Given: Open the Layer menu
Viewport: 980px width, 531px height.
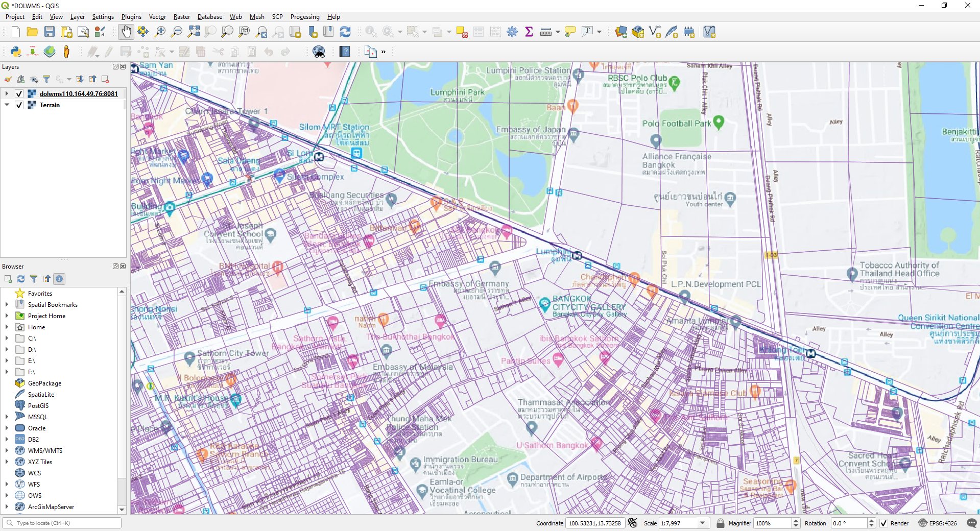Looking at the screenshot, I should [x=78, y=17].
